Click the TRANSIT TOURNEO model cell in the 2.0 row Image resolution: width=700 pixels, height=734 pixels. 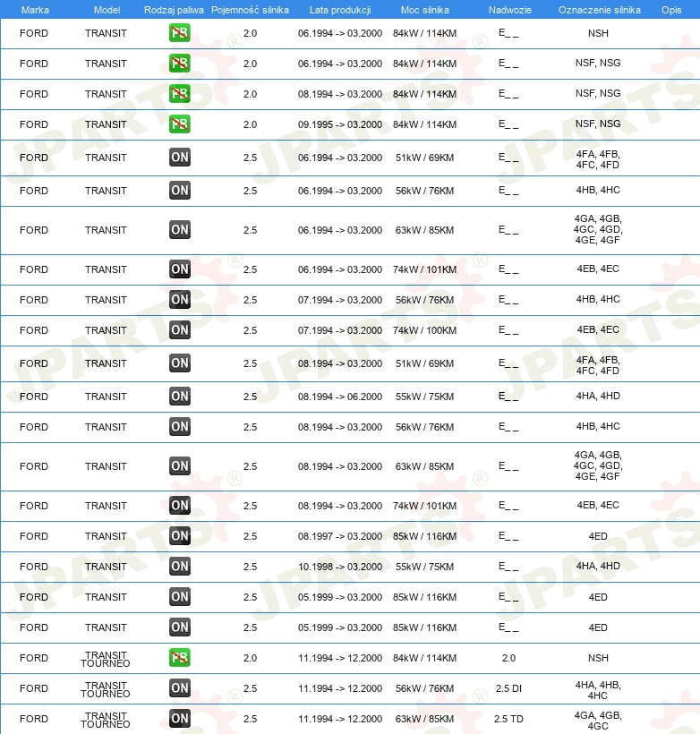click(106, 659)
